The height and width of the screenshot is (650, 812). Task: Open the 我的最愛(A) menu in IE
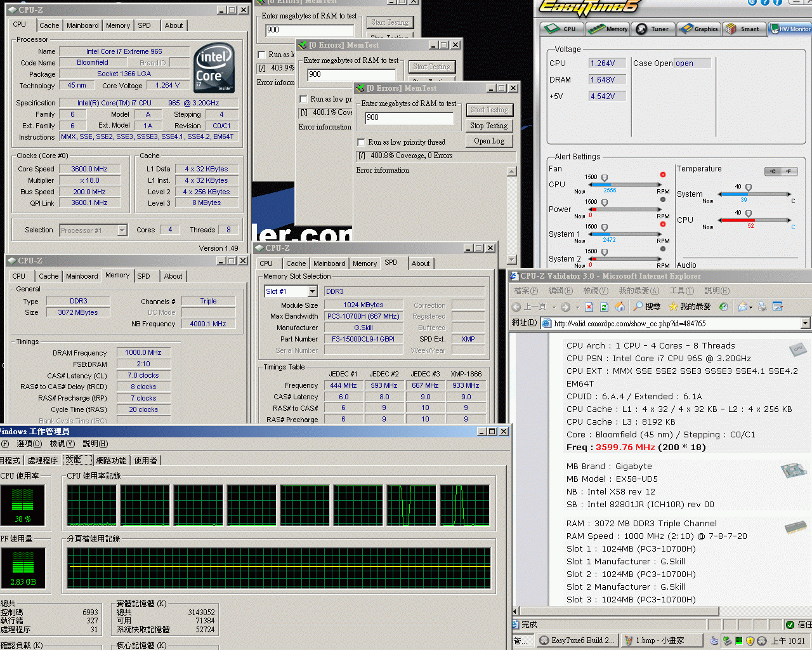tap(639, 291)
